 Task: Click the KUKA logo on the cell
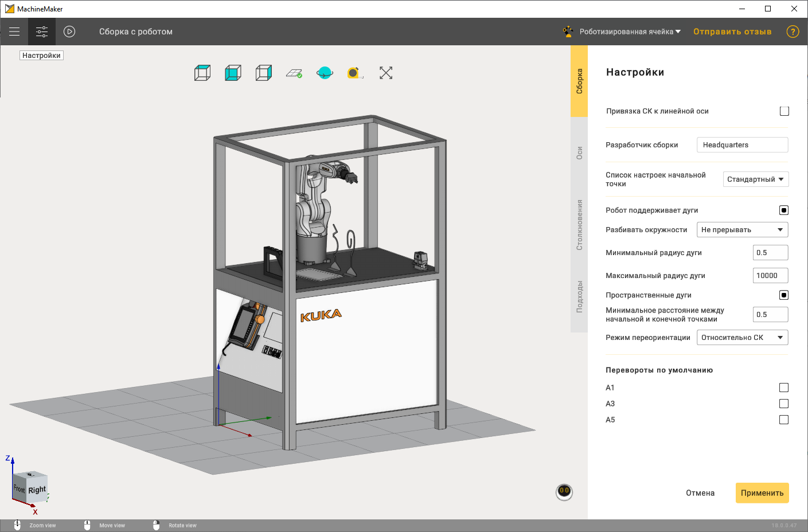(x=321, y=315)
